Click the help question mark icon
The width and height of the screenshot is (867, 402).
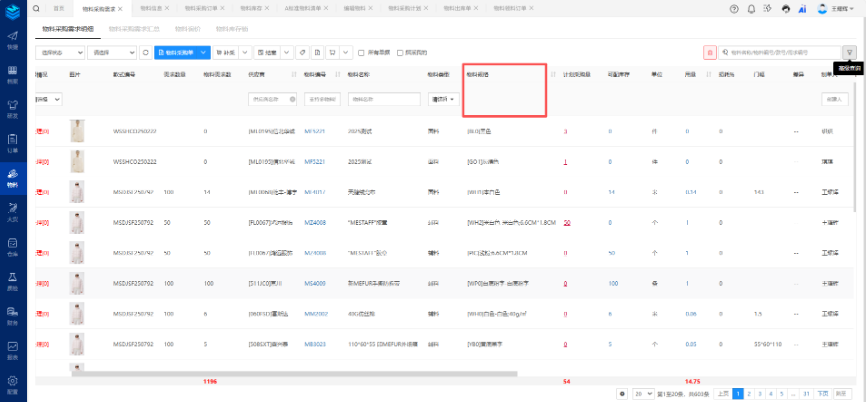point(735,8)
